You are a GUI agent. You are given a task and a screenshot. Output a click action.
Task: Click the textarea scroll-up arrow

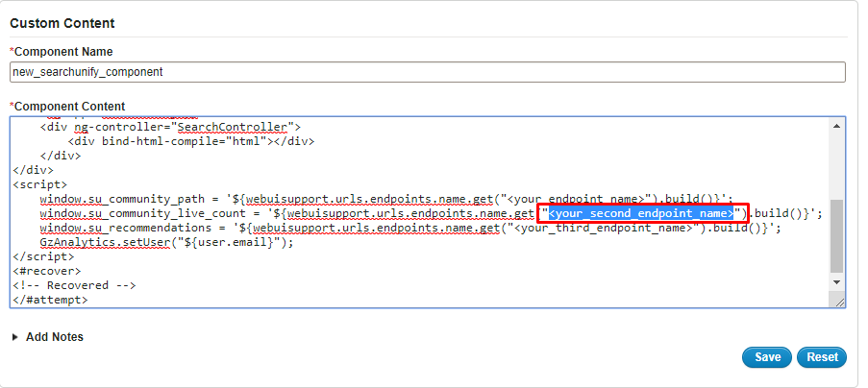point(836,126)
